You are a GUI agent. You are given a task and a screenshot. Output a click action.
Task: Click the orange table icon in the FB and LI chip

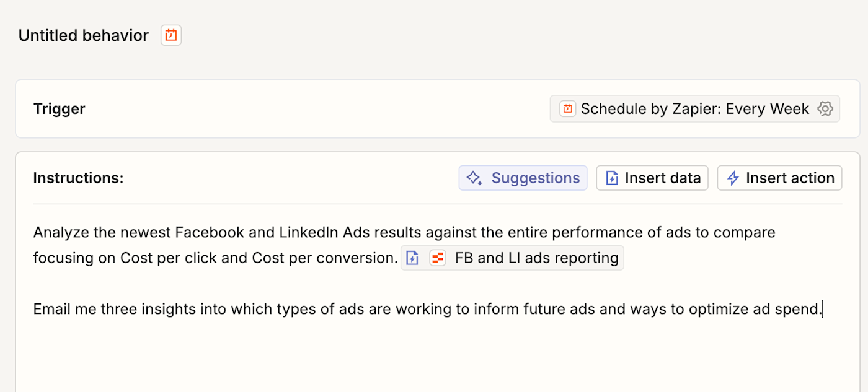pyautogui.click(x=438, y=258)
